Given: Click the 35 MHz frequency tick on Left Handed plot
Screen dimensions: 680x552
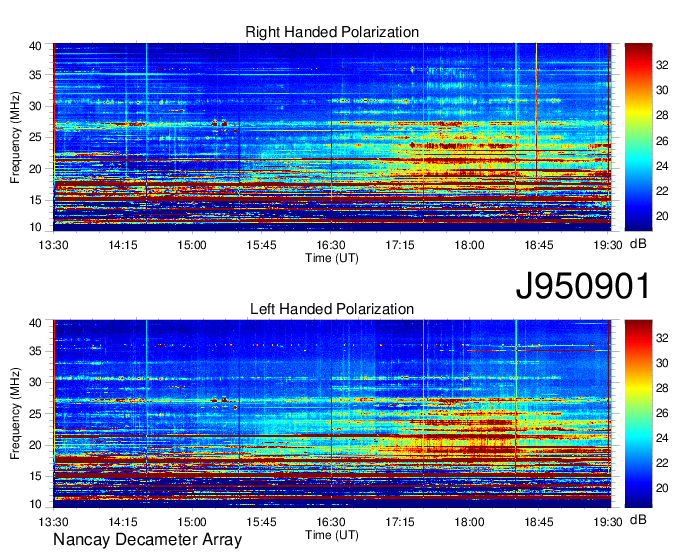Looking at the screenshot, I should [x=35, y=351].
